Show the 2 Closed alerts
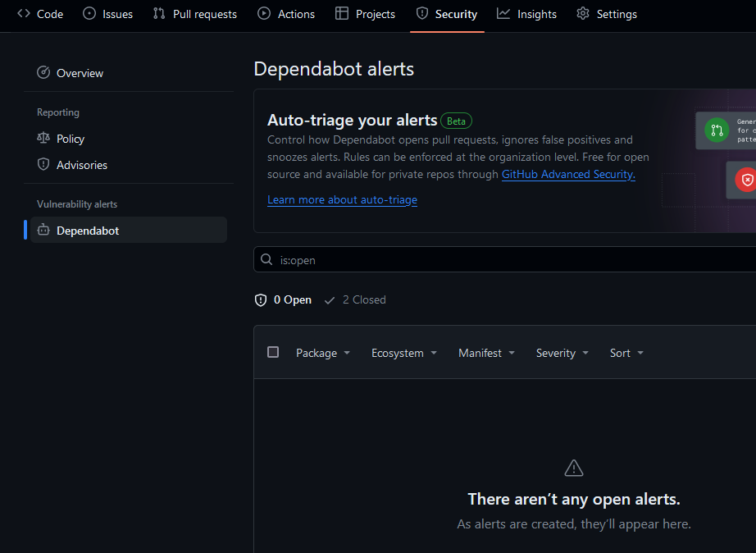 coord(355,300)
